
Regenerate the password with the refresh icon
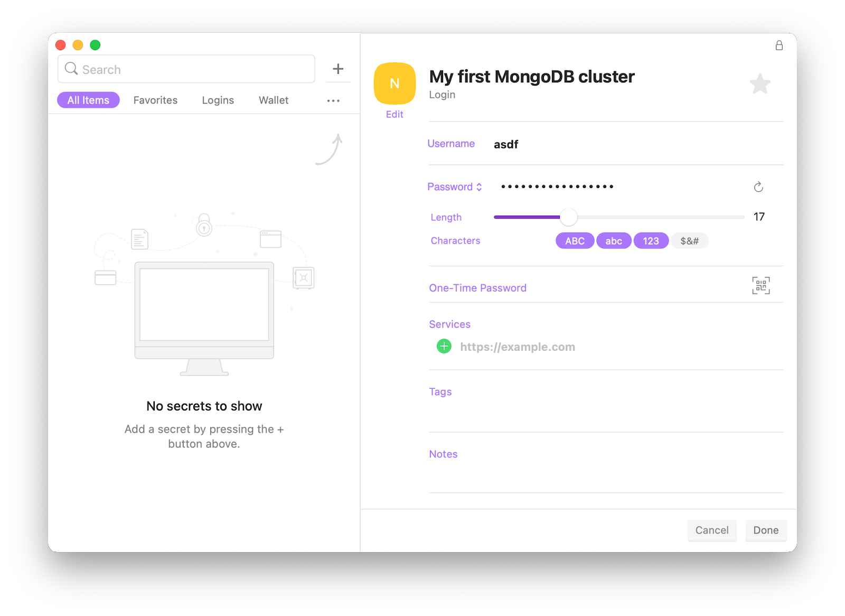click(x=759, y=186)
